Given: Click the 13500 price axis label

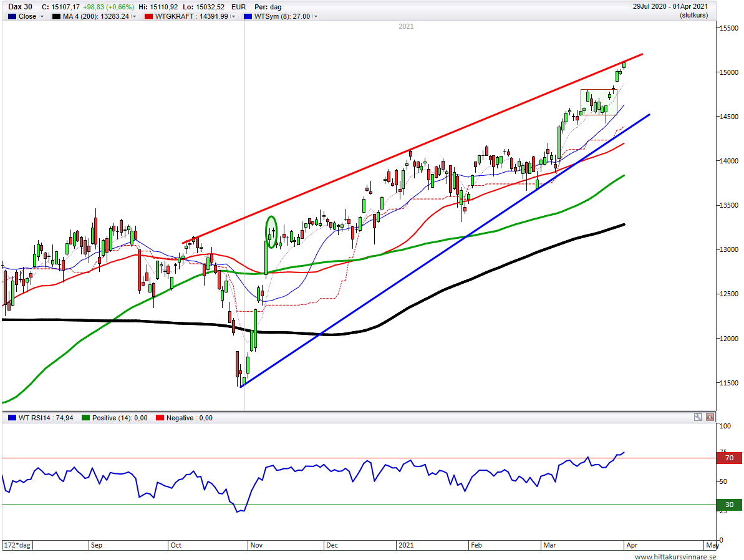Looking at the screenshot, I should (x=729, y=206).
